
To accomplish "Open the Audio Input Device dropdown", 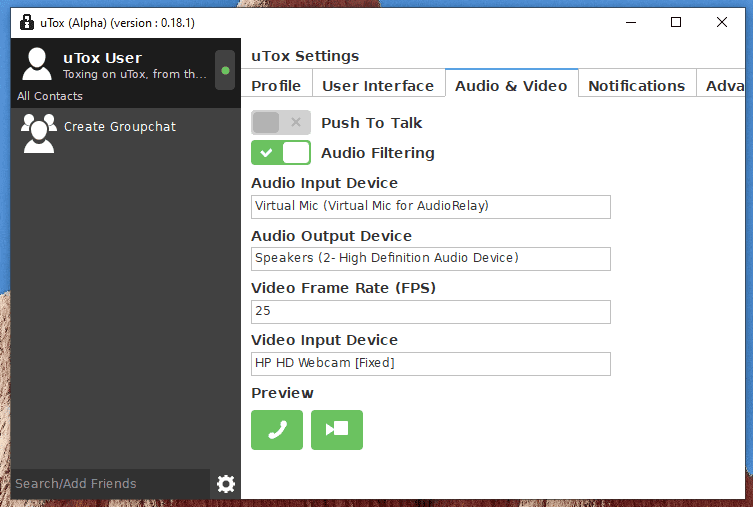I will [431, 206].
